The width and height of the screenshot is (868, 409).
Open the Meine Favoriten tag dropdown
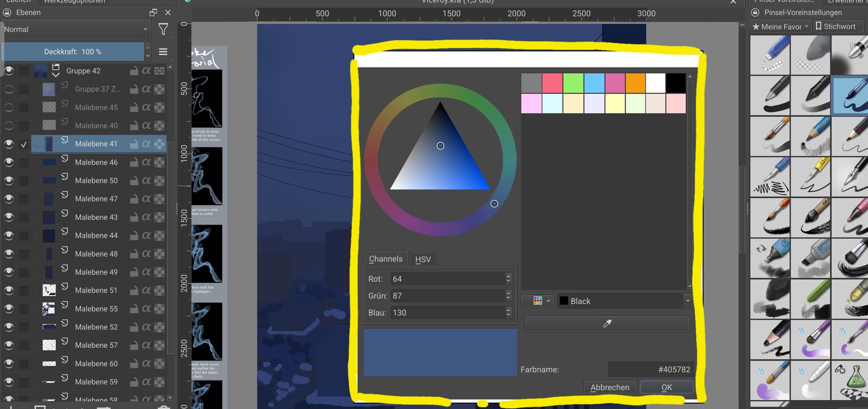point(780,27)
